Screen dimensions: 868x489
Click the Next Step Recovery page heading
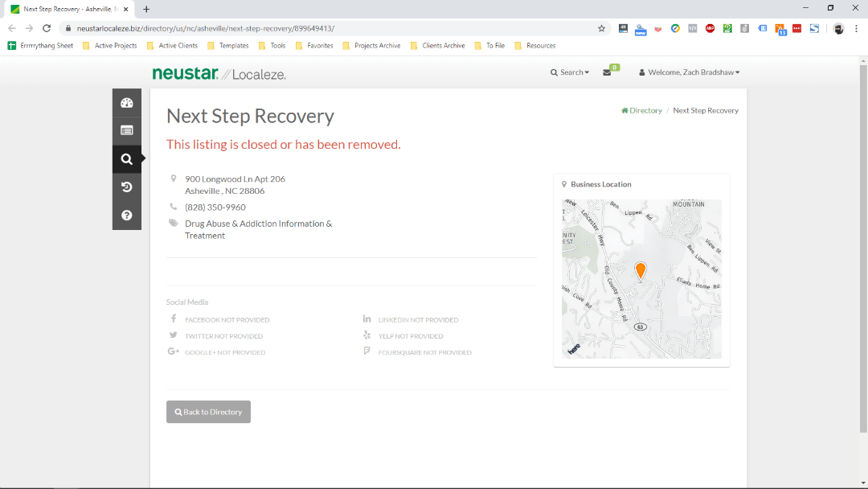point(250,116)
